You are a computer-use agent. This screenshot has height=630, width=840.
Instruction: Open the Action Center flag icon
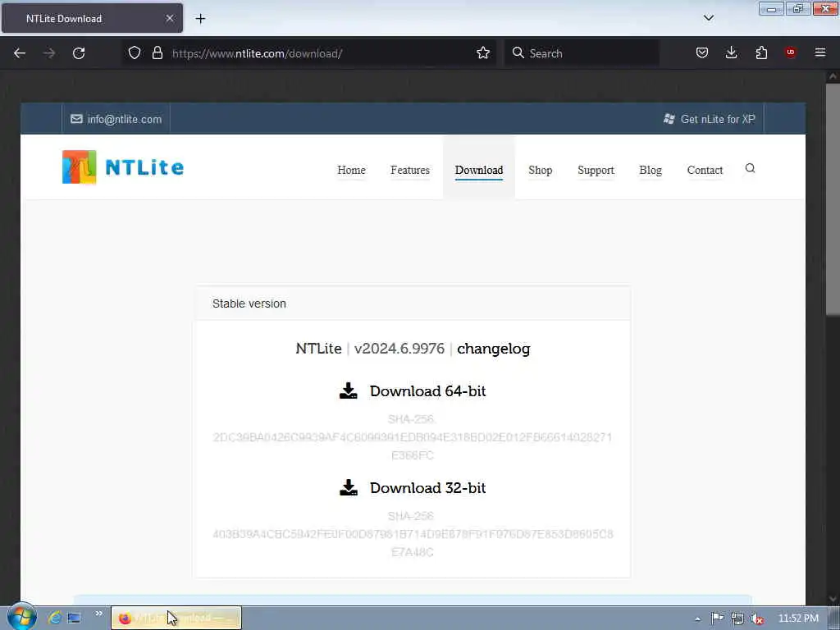pyautogui.click(x=717, y=619)
